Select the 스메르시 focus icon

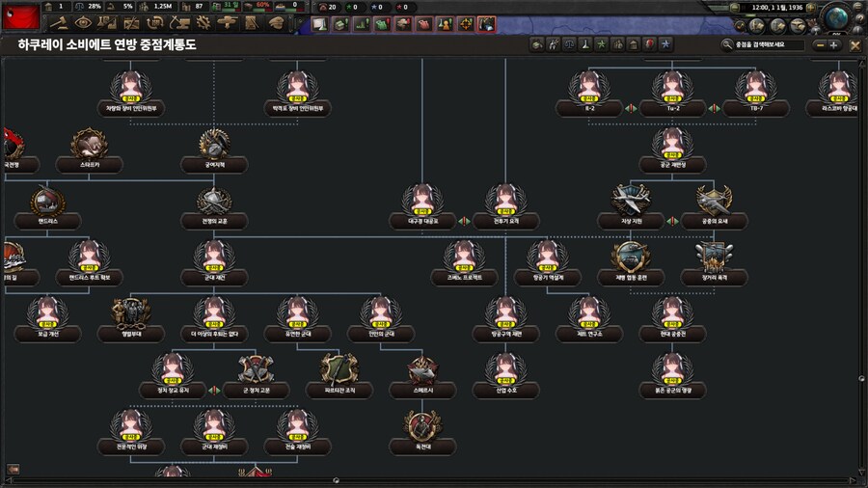[x=420, y=370]
